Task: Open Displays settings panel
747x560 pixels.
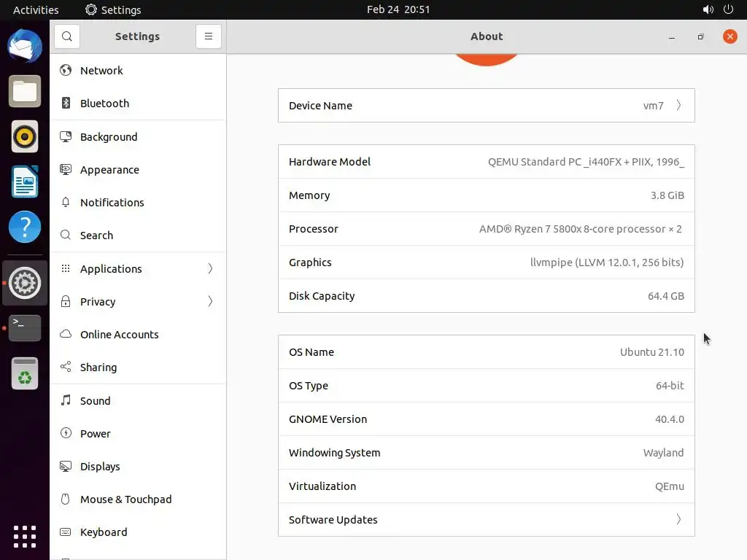Action: [138, 466]
